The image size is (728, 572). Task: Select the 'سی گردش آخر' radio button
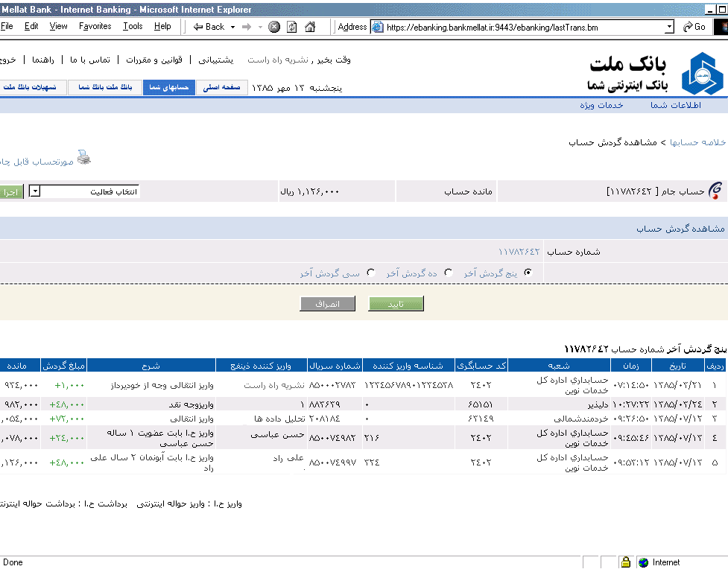(370, 273)
